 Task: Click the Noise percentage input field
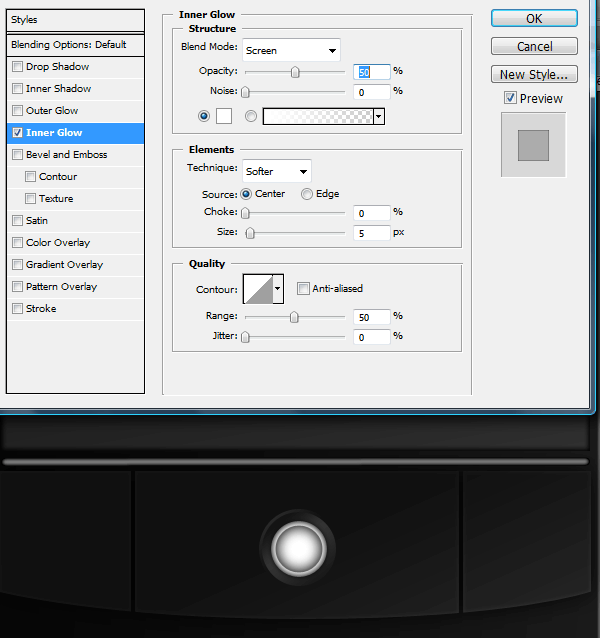(372, 92)
